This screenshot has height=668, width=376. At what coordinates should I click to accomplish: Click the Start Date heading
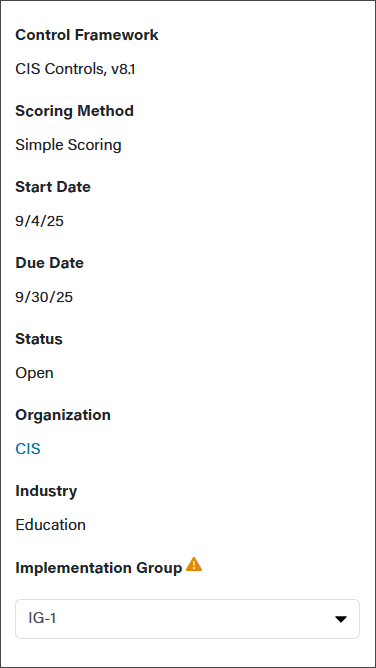[53, 187]
